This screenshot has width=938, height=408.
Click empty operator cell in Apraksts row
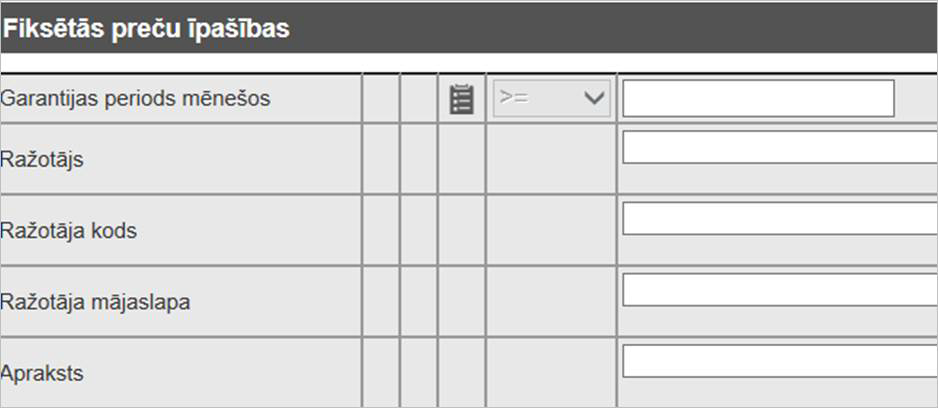(x=551, y=372)
